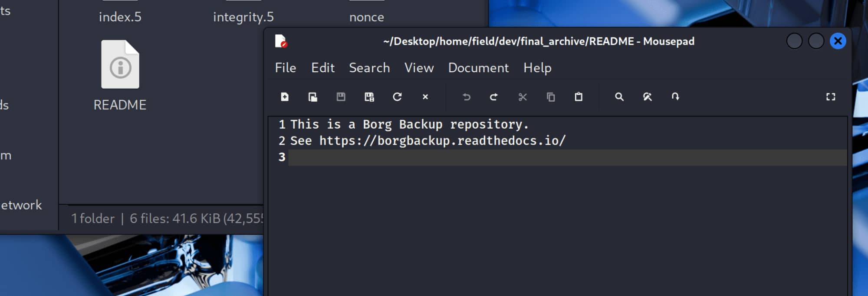Paste from clipboard via toolbar icon

579,97
